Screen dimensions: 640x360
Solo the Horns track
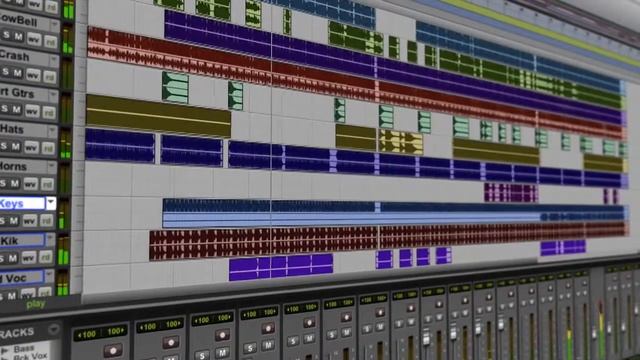click(4, 183)
